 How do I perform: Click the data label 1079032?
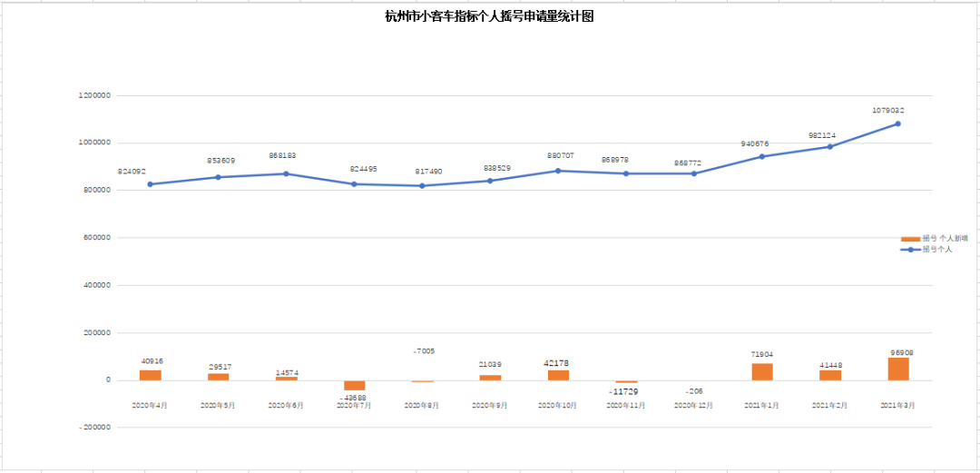pos(887,111)
